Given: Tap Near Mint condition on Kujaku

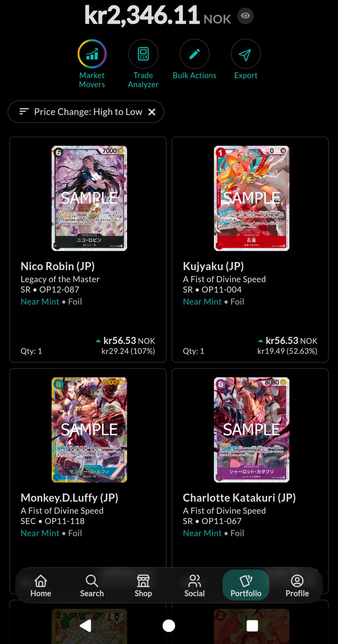Looking at the screenshot, I should click(x=202, y=302).
